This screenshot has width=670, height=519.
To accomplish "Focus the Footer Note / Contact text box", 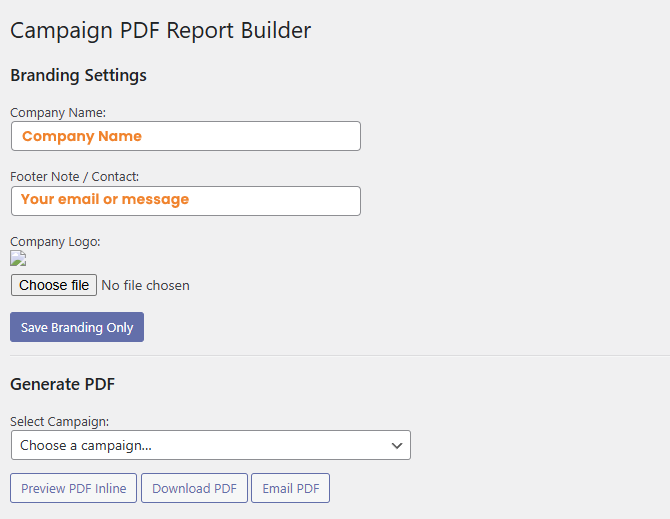I will [185, 200].
